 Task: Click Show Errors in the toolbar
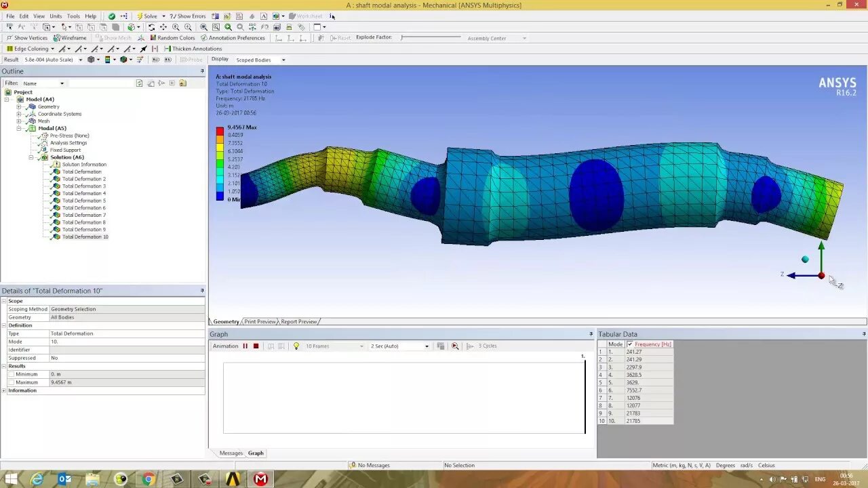coord(188,16)
